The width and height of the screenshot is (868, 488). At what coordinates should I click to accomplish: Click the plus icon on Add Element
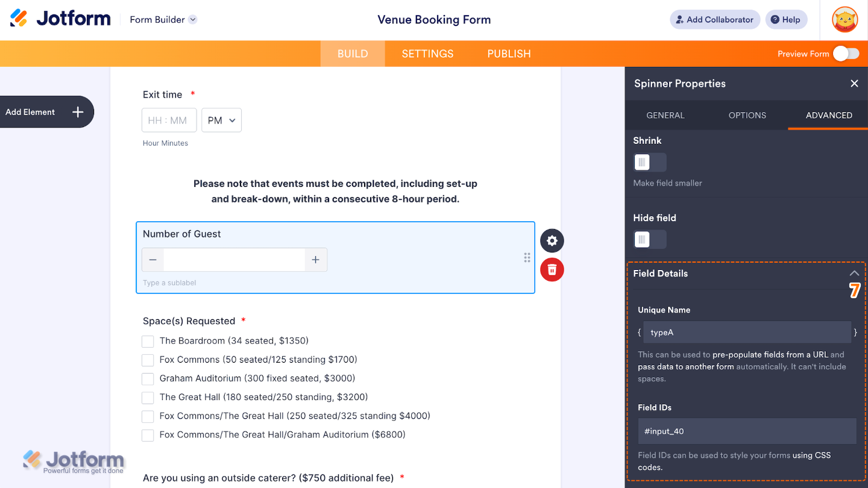[78, 112]
